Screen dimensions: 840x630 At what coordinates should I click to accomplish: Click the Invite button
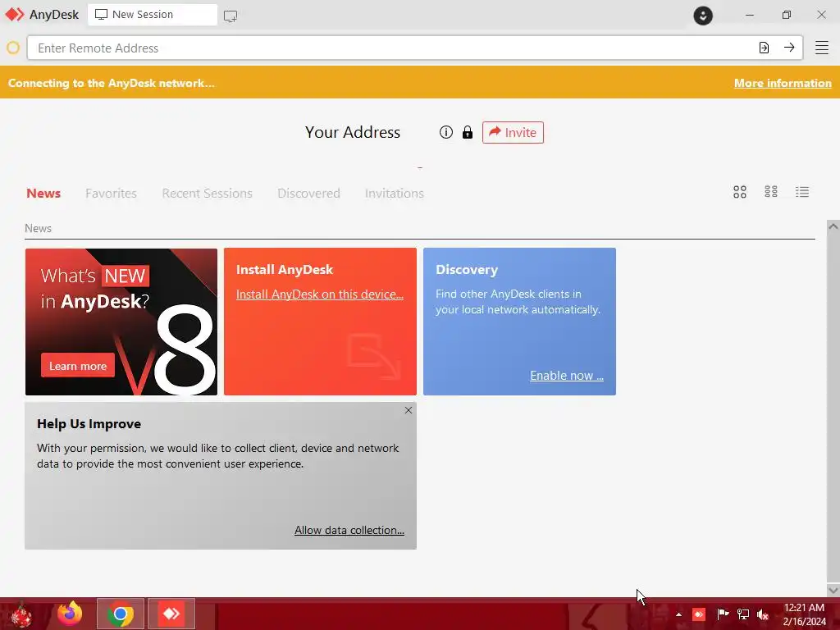point(513,132)
